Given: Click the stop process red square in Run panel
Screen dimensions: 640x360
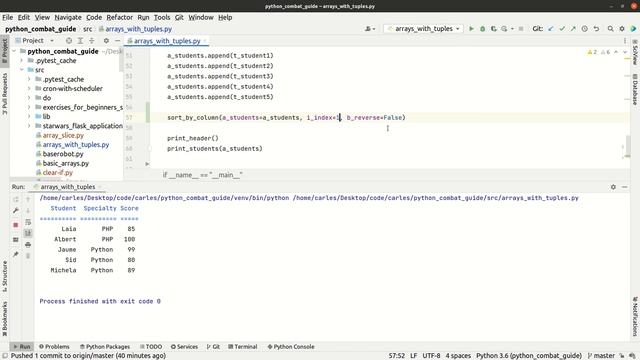Looking at the screenshot, I should 16,225.
